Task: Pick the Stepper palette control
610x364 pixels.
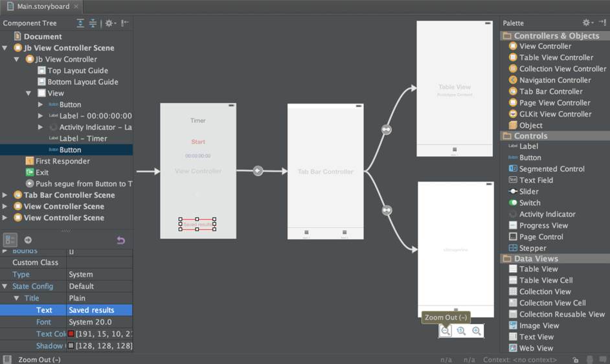Action: (528, 248)
